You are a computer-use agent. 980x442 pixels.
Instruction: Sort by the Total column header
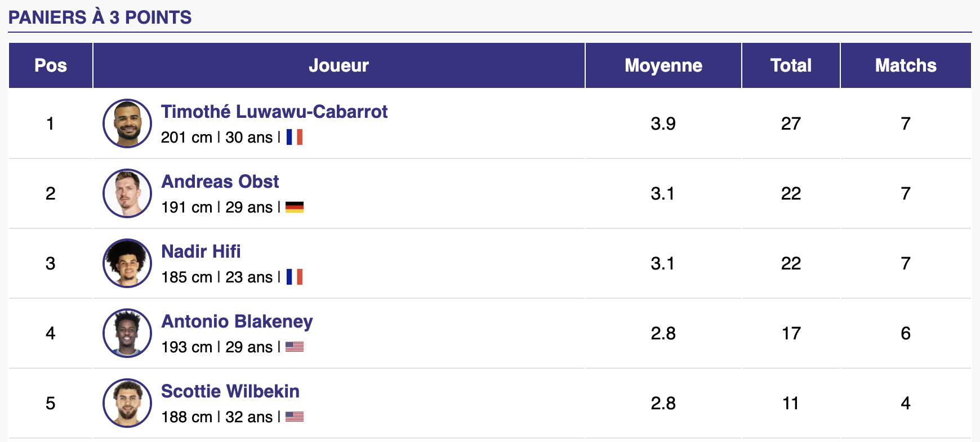[791, 65]
